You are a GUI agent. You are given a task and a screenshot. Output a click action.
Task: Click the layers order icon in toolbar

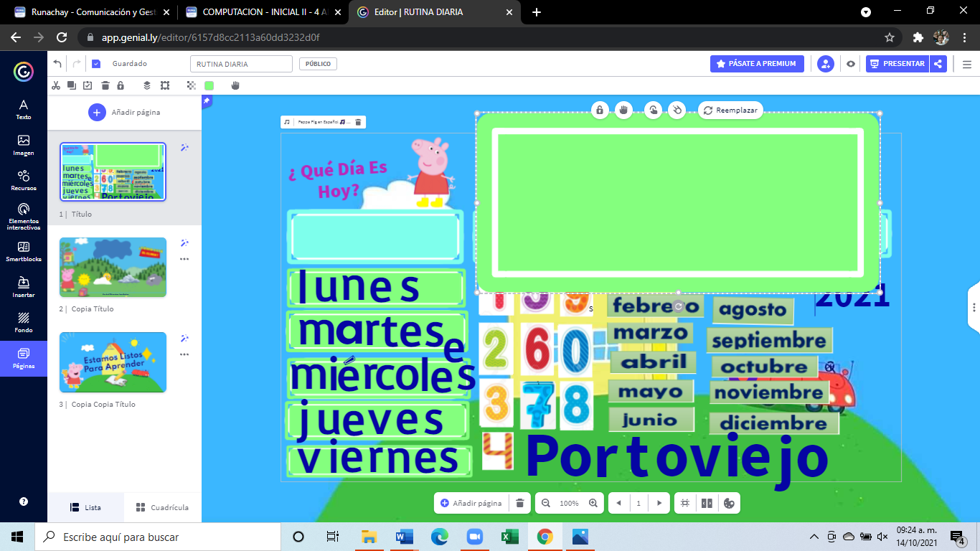tap(147, 85)
